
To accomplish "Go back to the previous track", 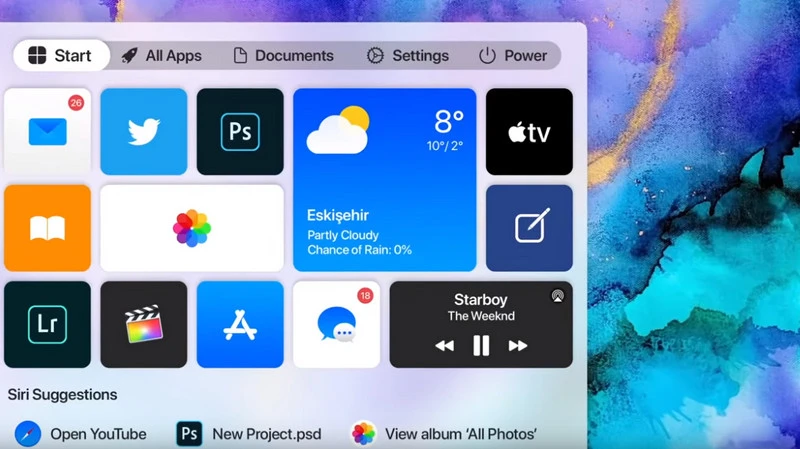I will click(x=444, y=346).
